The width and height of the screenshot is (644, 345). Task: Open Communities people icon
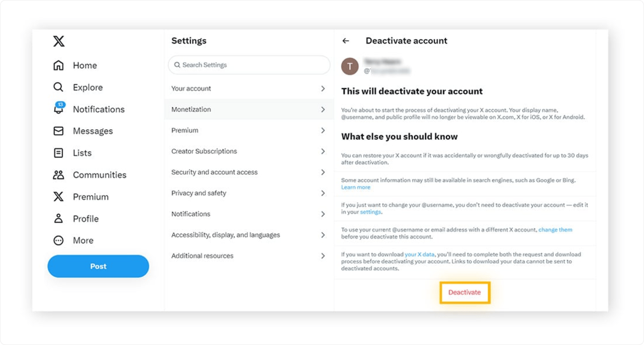59,175
